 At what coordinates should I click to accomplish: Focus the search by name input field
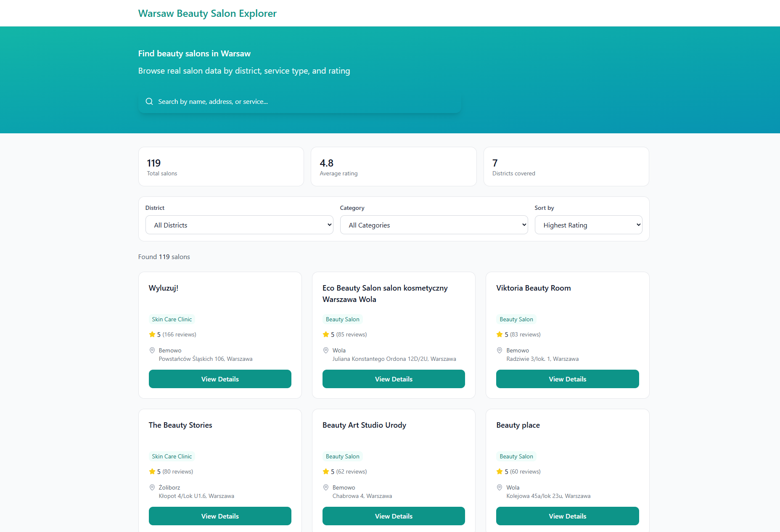[300, 101]
